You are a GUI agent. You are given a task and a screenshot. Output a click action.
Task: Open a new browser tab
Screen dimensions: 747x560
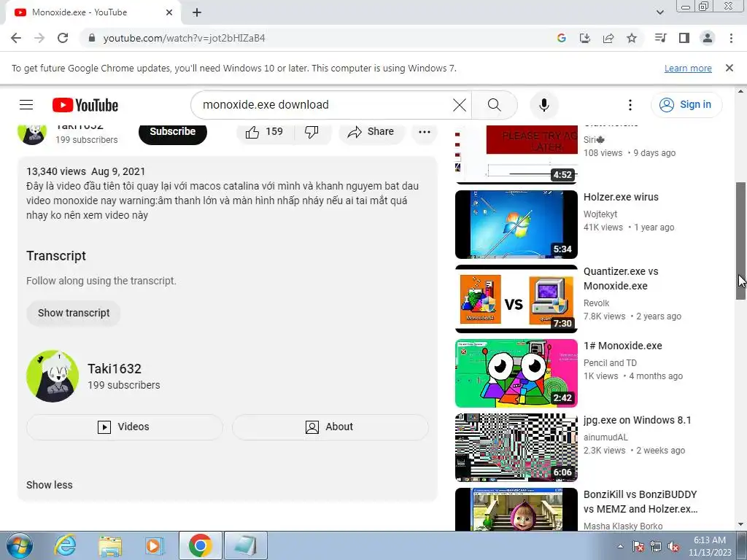(197, 12)
